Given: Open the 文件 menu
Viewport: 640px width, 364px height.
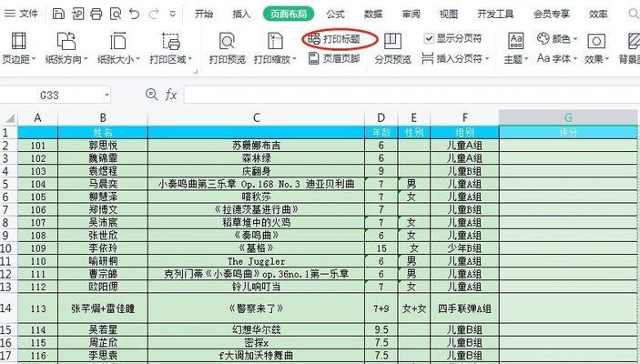Looking at the screenshot, I should [x=21, y=14].
